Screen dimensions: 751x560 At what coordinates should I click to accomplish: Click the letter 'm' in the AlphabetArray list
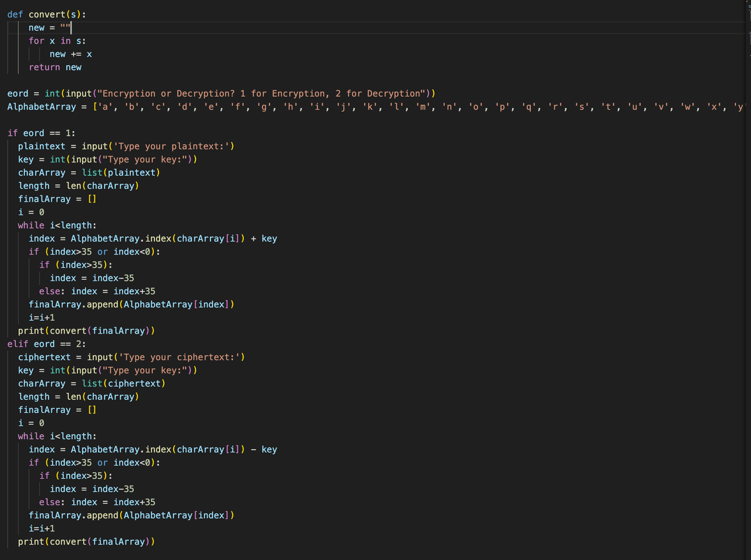click(x=422, y=107)
